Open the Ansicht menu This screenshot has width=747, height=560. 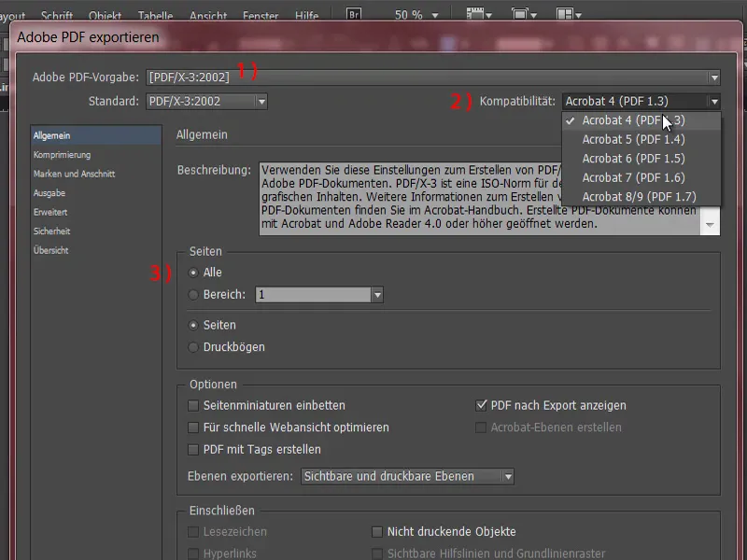208,16
